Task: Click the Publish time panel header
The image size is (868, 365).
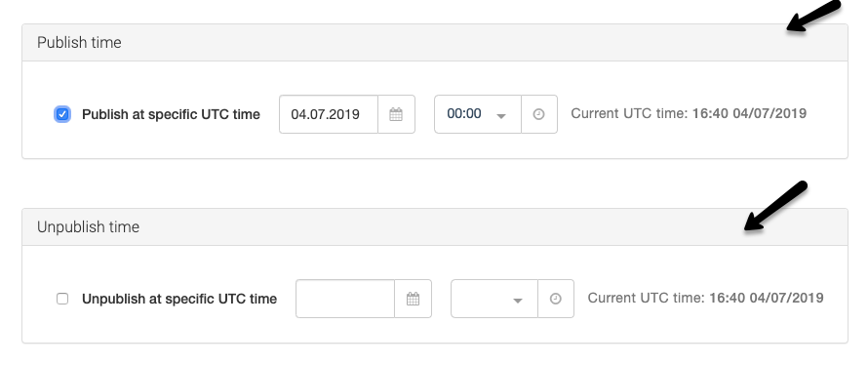Action: (x=435, y=43)
